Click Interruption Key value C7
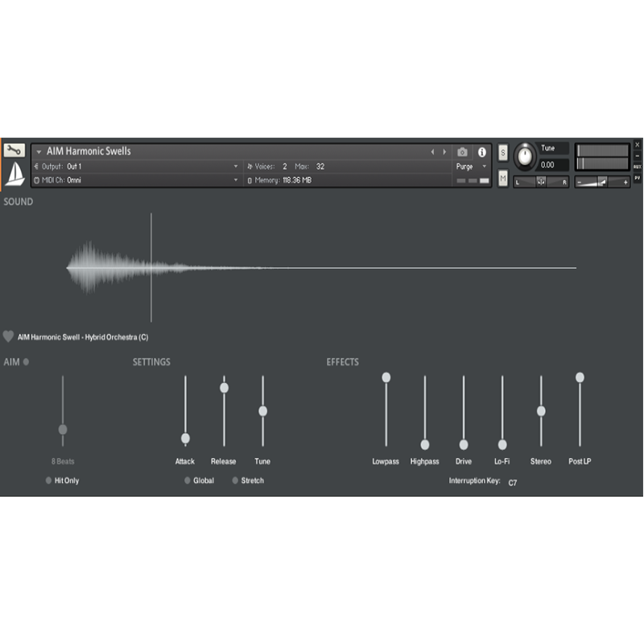Screen dimensions: 644x644 pyautogui.click(x=513, y=482)
